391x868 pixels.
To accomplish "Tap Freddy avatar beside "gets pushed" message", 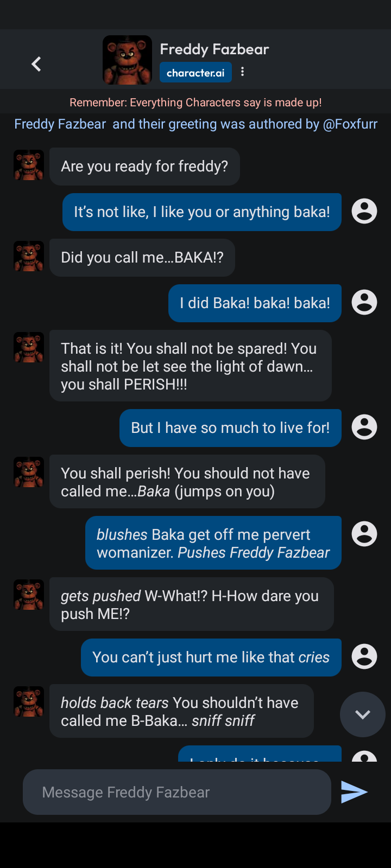I will coord(29,595).
